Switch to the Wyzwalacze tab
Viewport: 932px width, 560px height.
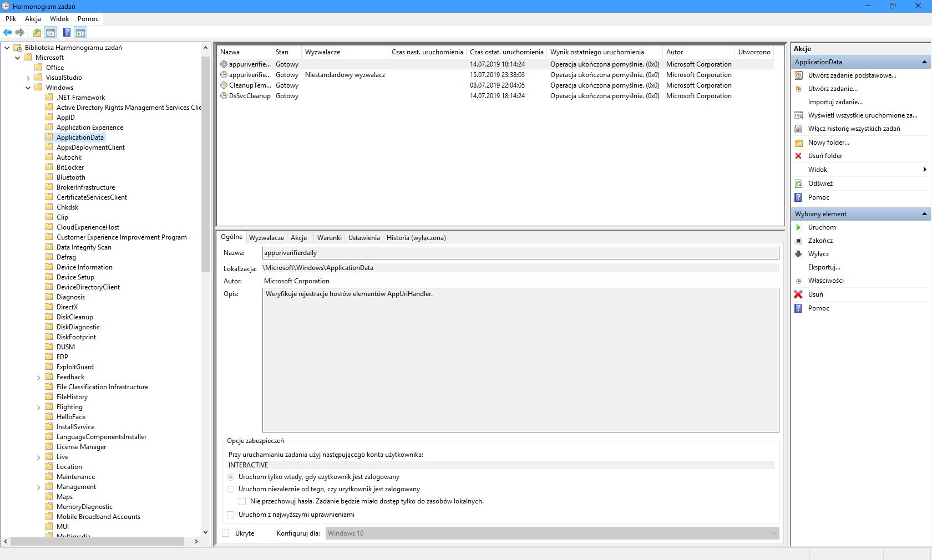pyautogui.click(x=266, y=238)
